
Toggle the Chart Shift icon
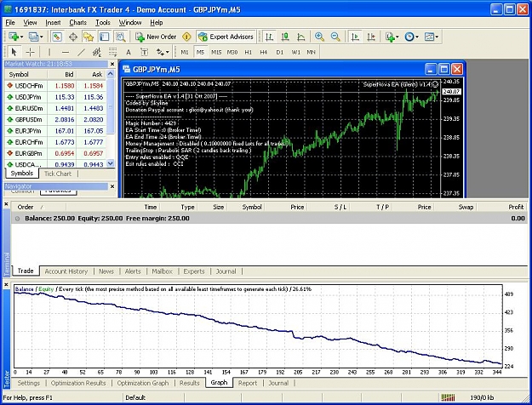(x=371, y=37)
